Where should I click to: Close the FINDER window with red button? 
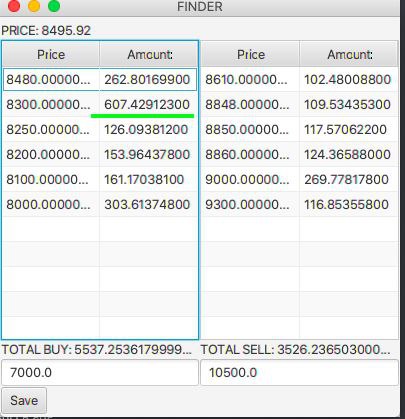click(14, 6)
